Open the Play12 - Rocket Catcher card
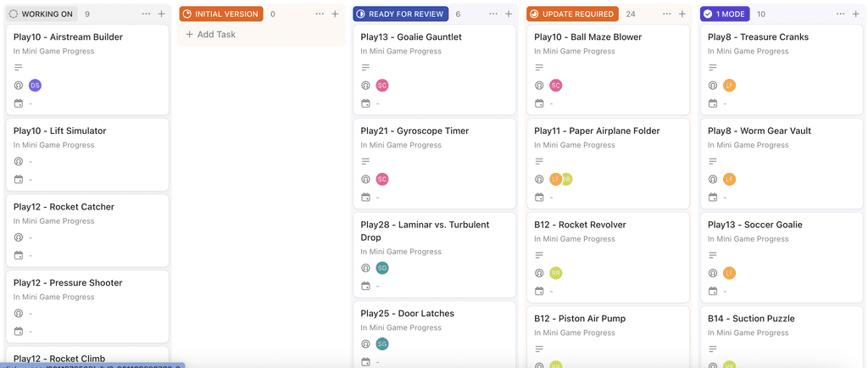Image resolution: width=868 pixels, height=368 pixels. 87,230
